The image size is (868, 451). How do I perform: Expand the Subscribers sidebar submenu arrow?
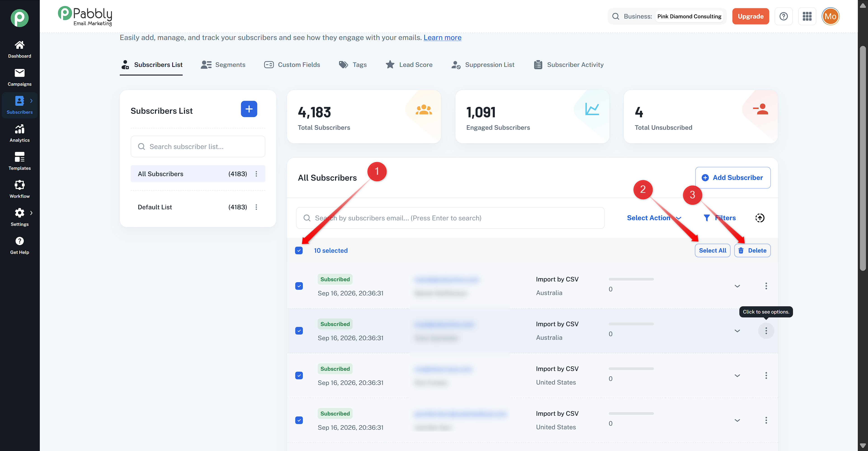(31, 101)
